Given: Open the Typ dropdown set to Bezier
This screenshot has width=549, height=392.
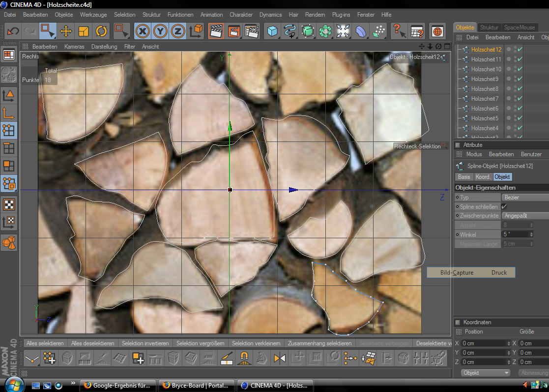Looking at the screenshot, I should pos(524,197).
